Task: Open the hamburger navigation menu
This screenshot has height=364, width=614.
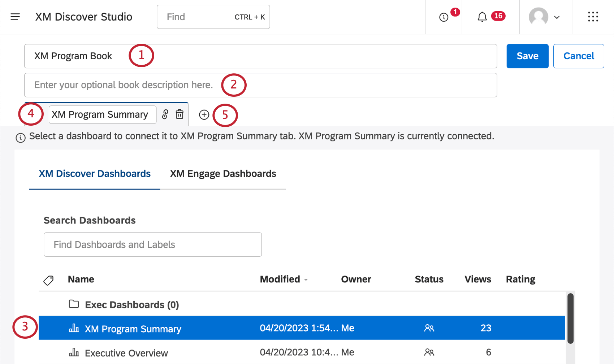Action: pyautogui.click(x=15, y=17)
